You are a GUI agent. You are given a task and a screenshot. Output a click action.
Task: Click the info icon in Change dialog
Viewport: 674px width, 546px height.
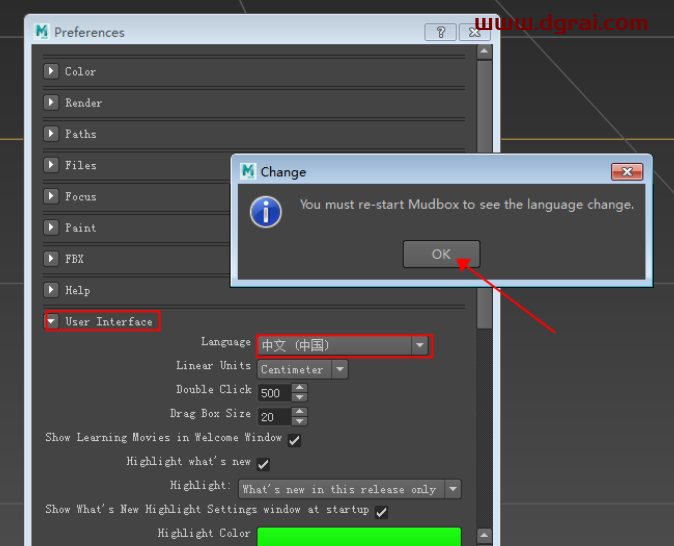coord(266,211)
